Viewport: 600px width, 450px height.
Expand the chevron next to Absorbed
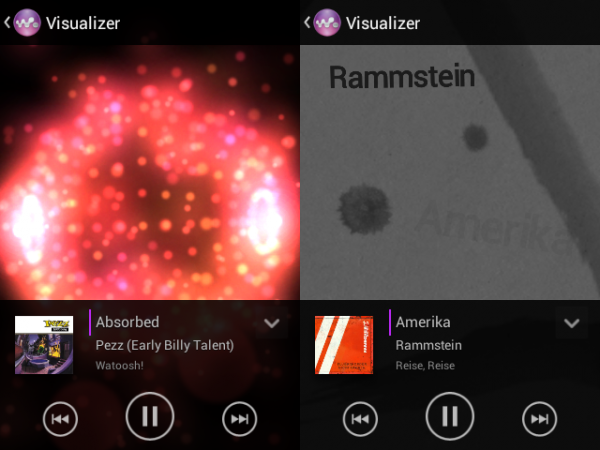(272, 323)
